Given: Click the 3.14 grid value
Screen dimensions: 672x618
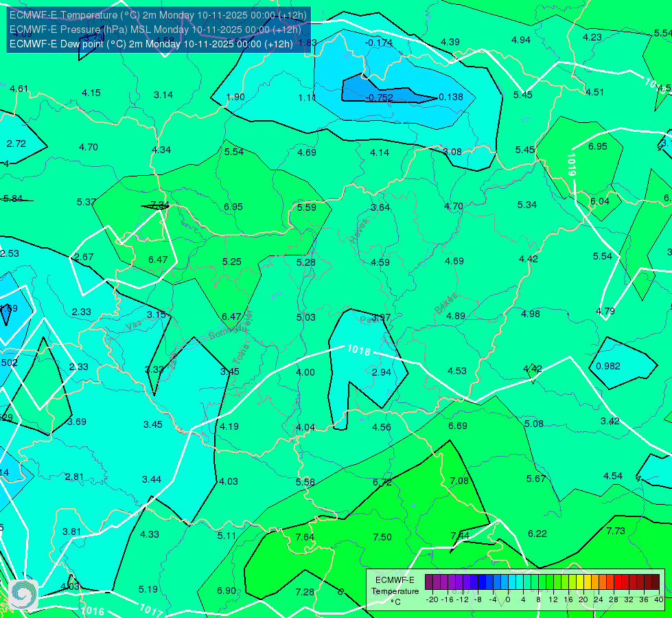Looking at the screenshot, I should (x=163, y=95).
